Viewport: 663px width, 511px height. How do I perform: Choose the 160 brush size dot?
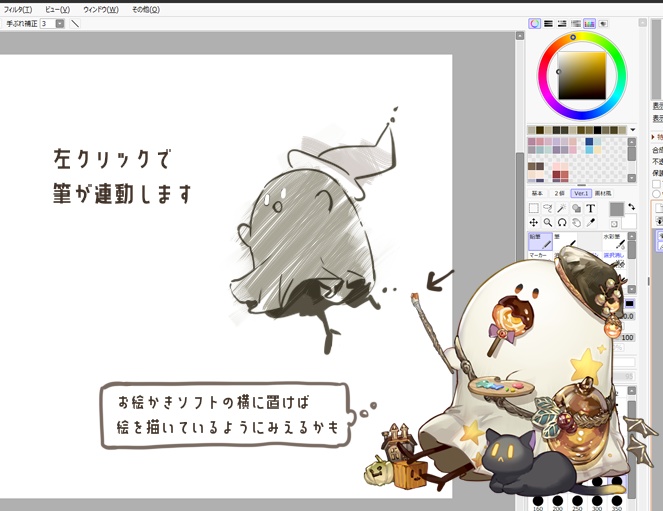click(538, 502)
